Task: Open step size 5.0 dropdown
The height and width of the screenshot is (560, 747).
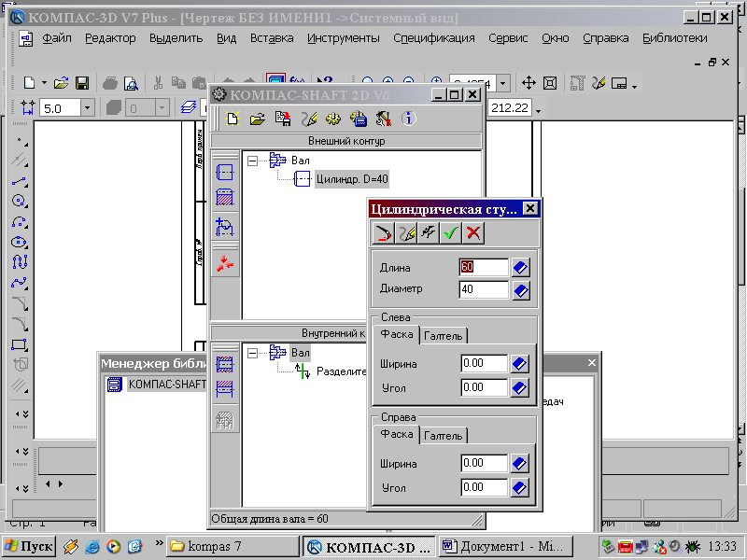Action: point(87,108)
